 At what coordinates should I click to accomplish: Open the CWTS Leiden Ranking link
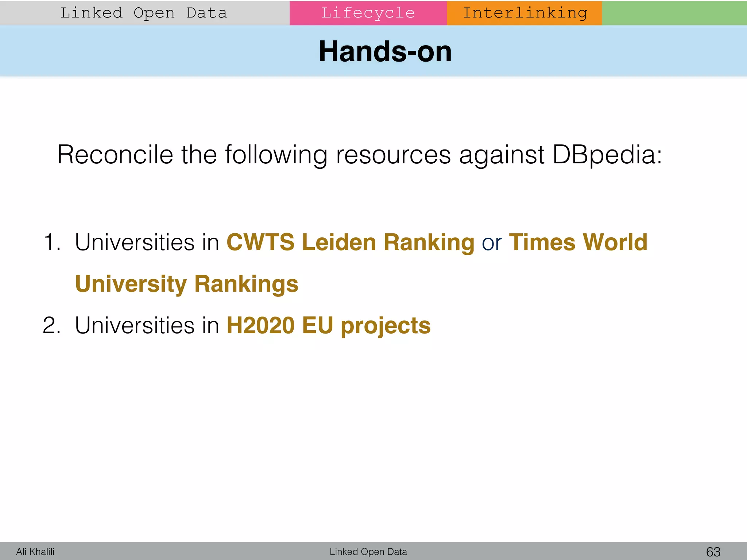point(350,242)
